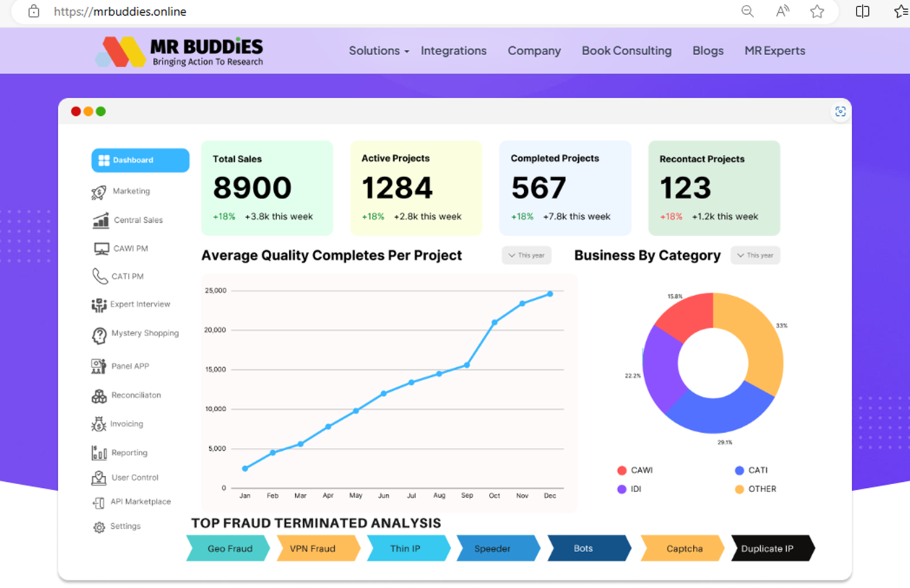
Task: Click the browser zoom magnifier icon
Action: [x=747, y=12]
